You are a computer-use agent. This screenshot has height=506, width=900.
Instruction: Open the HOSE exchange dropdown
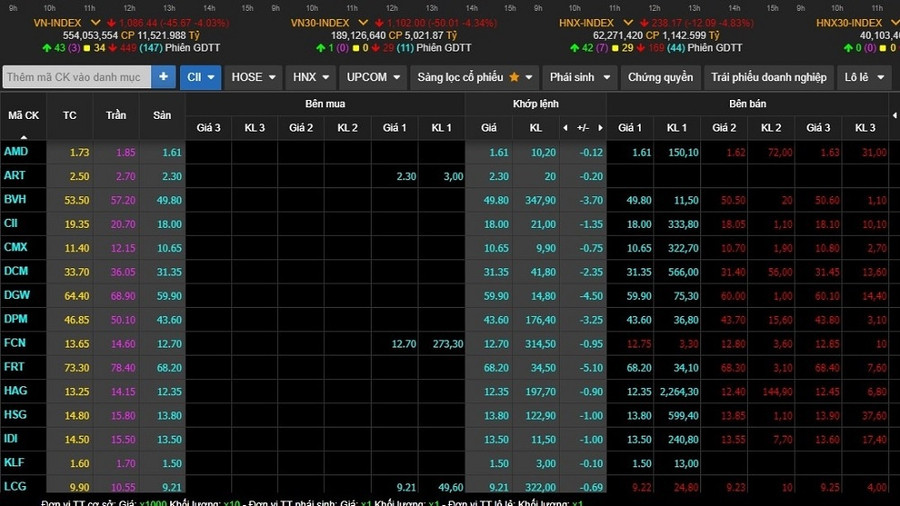click(253, 77)
